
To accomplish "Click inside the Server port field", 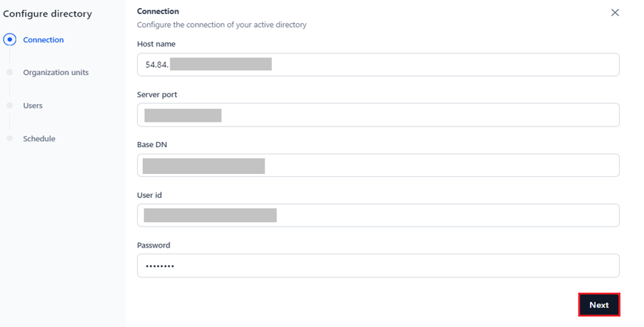I will 378,115.
